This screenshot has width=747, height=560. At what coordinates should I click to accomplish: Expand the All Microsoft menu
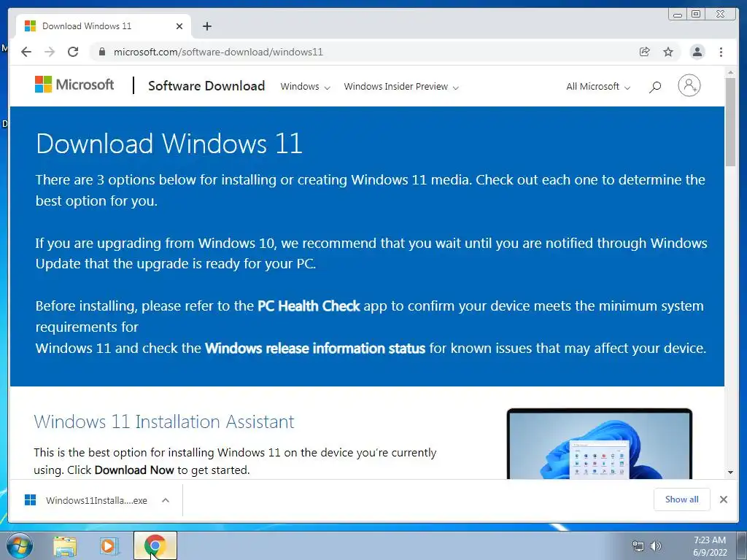coord(598,87)
